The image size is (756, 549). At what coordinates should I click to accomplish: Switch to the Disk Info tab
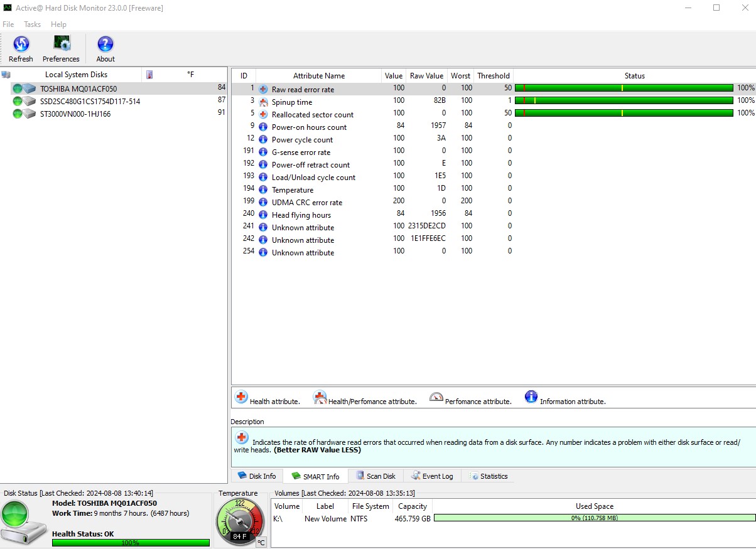coord(257,476)
